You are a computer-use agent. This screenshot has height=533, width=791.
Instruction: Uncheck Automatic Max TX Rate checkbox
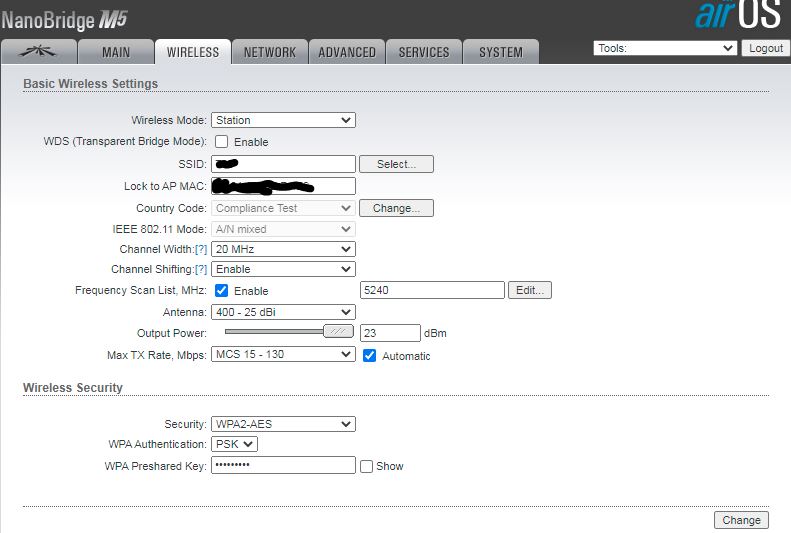(x=370, y=355)
